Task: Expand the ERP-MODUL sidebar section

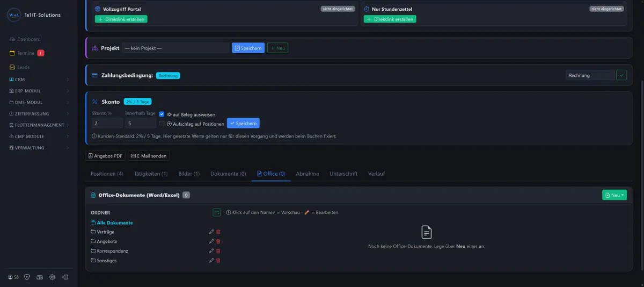Action: pyautogui.click(x=39, y=91)
